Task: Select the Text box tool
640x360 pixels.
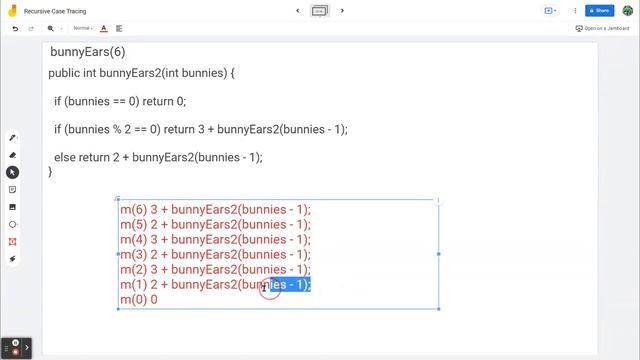Action: tap(13, 242)
